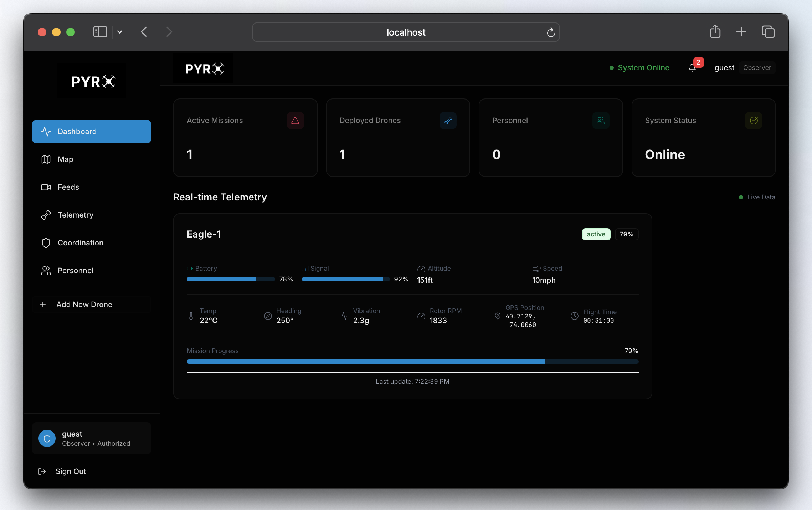Click the Active Missions warning triangle icon
Screen dimensions: 812x510
coord(295,121)
